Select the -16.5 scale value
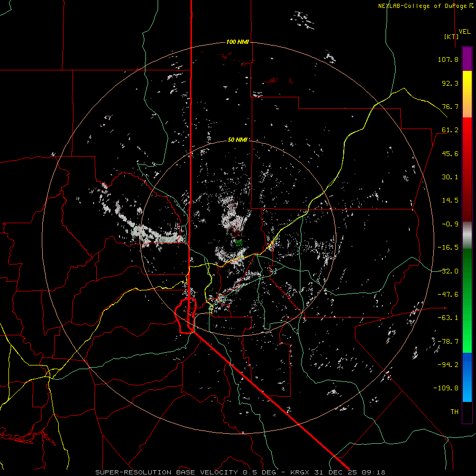The image size is (476, 476). coord(448,248)
